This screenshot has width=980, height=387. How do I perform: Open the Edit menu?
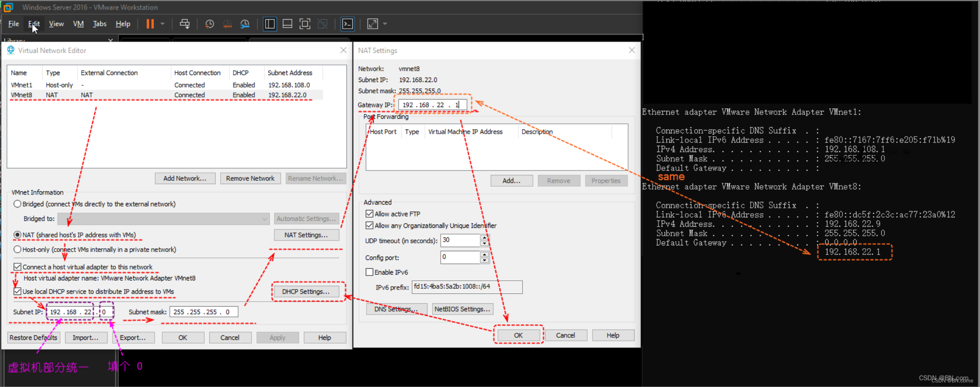pos(34,24)
